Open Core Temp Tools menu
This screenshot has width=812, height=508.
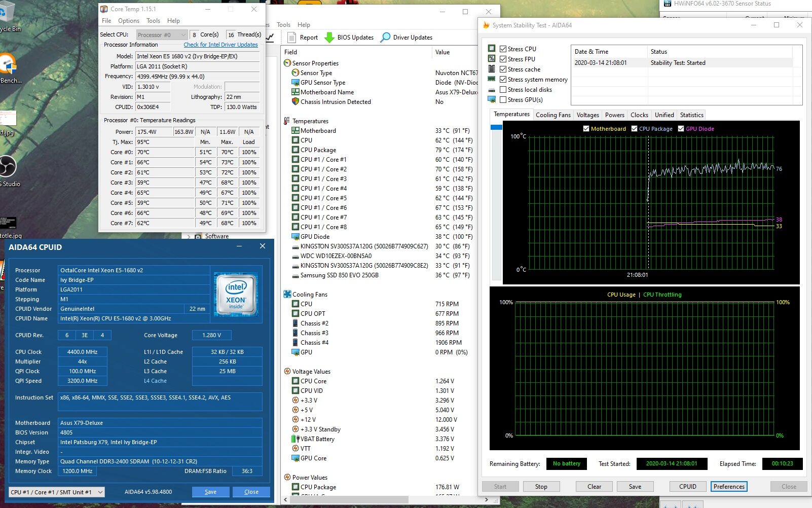click(x=153, y=21)
